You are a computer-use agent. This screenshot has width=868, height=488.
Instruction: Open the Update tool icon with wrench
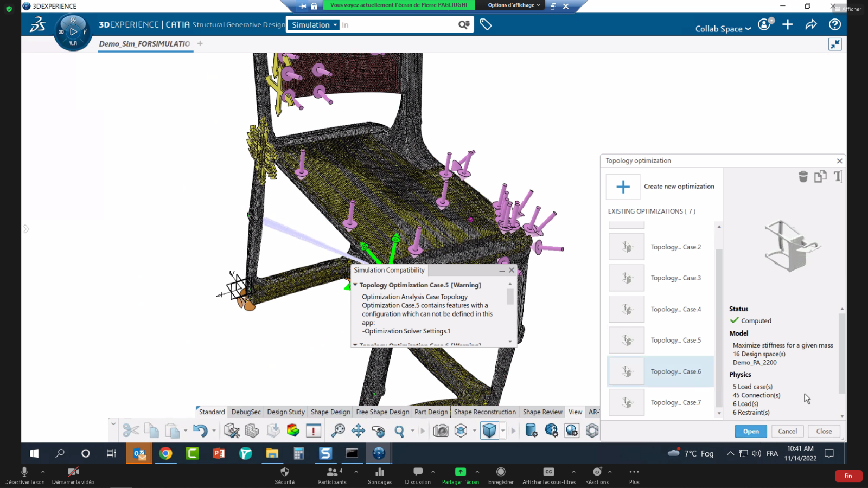point(232,431)
